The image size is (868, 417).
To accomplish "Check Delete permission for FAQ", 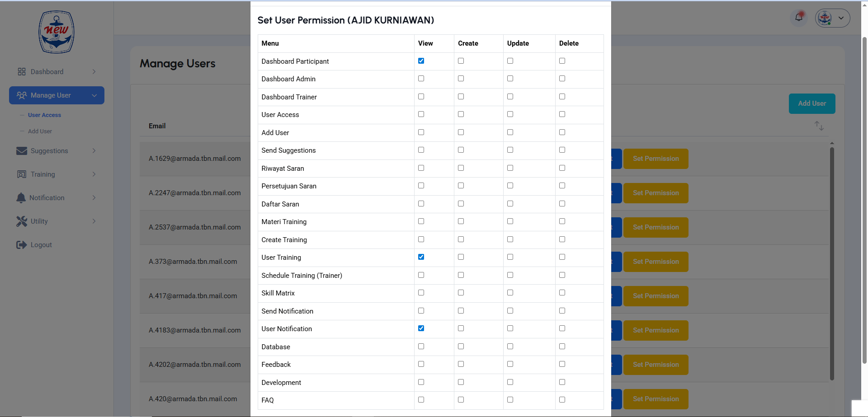I will [x=562, y=400].
